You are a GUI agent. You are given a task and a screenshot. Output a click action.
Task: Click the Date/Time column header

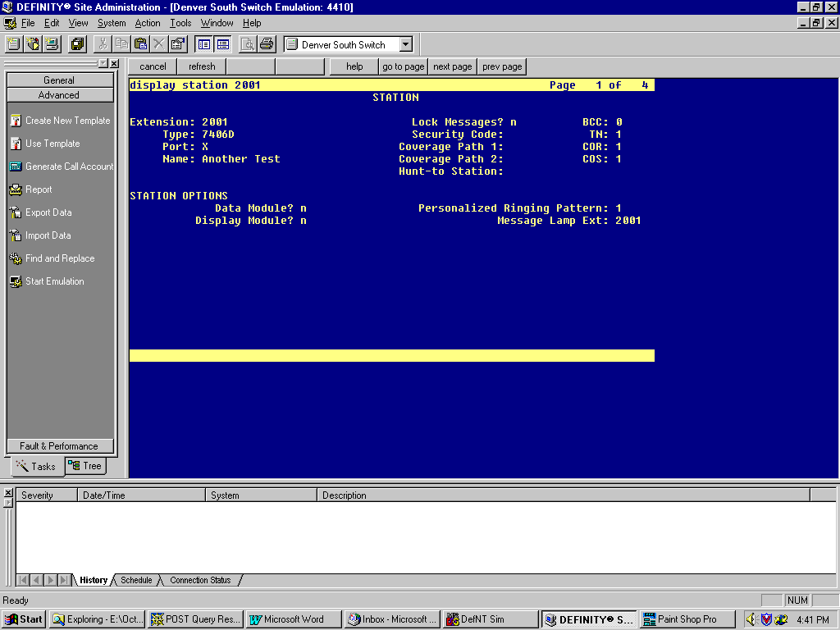pos(142,495)
